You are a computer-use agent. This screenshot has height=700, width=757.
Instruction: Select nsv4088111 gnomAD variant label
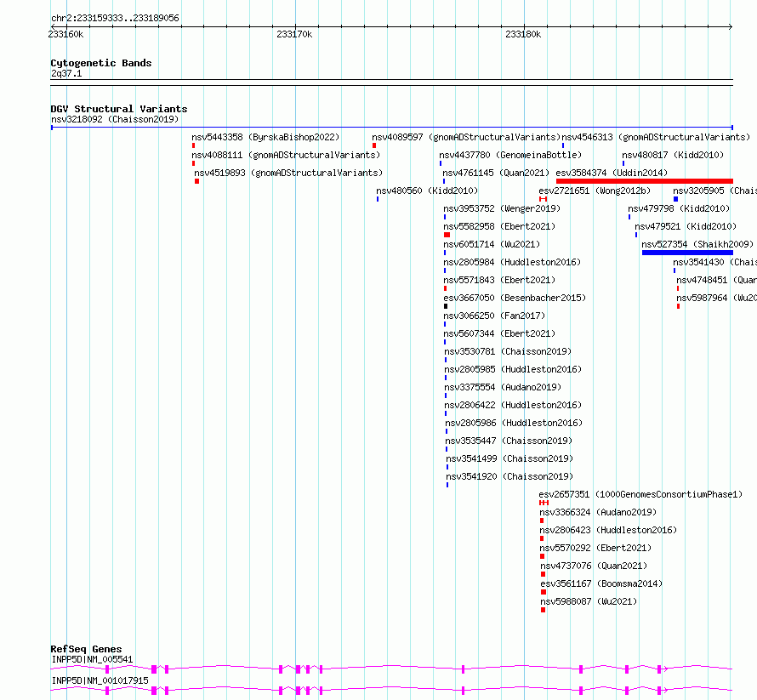[x=286, y=155]
